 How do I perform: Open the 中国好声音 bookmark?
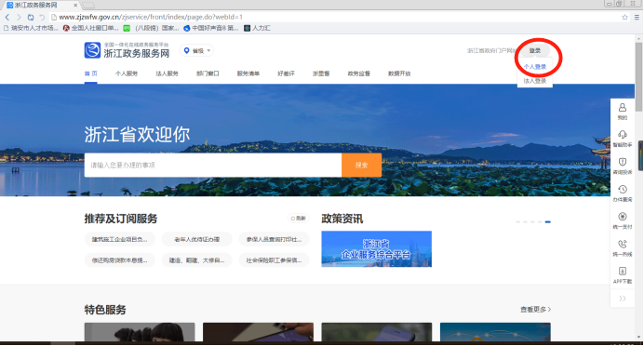coord(210,28)
